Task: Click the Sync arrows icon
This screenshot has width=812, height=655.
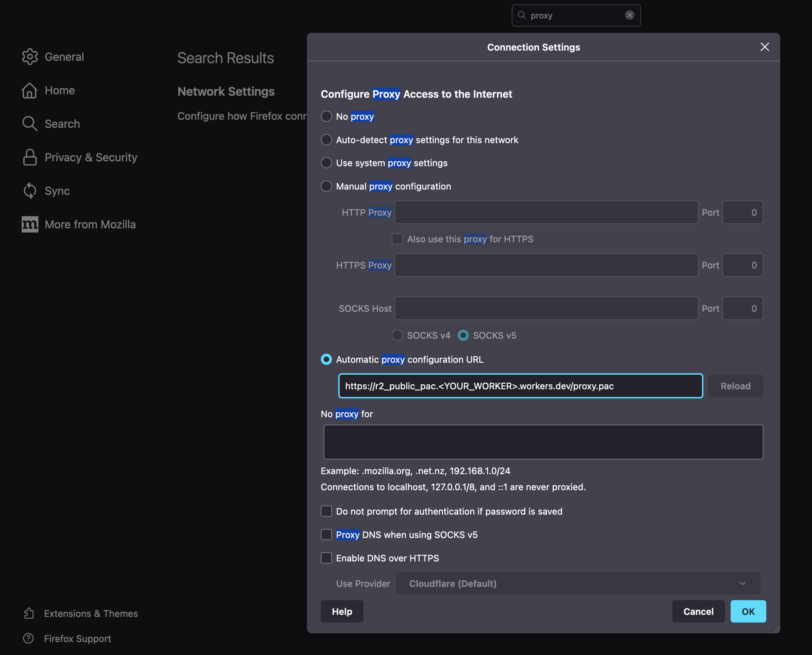Action: click(x=30, y=191)
